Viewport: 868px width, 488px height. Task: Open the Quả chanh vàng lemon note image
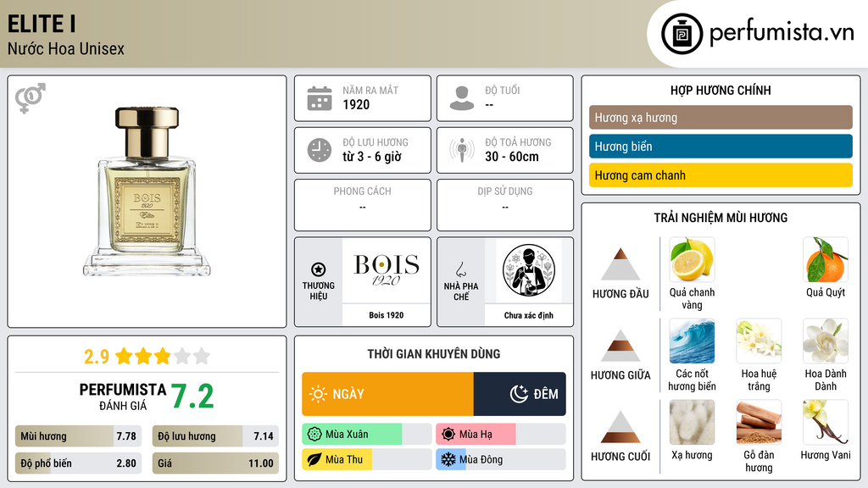[692, 260]
